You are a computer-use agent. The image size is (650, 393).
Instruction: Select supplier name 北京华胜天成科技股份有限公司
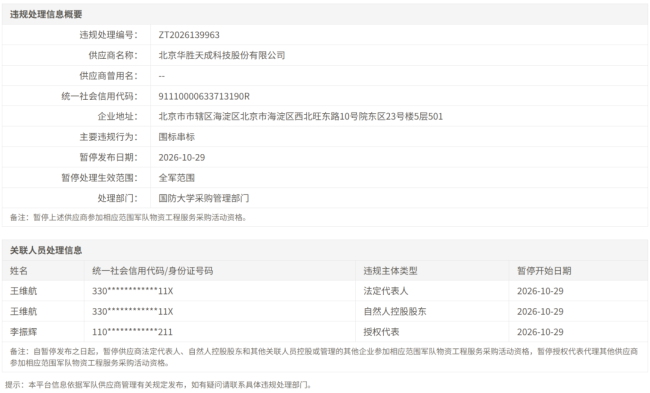[222, 55]
